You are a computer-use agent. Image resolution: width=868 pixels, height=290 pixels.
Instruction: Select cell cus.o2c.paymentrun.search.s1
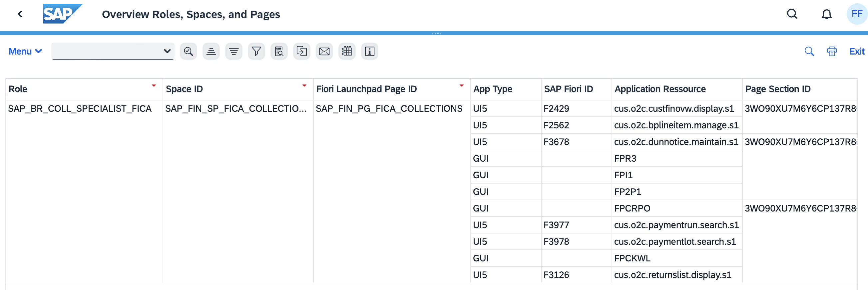676,225
